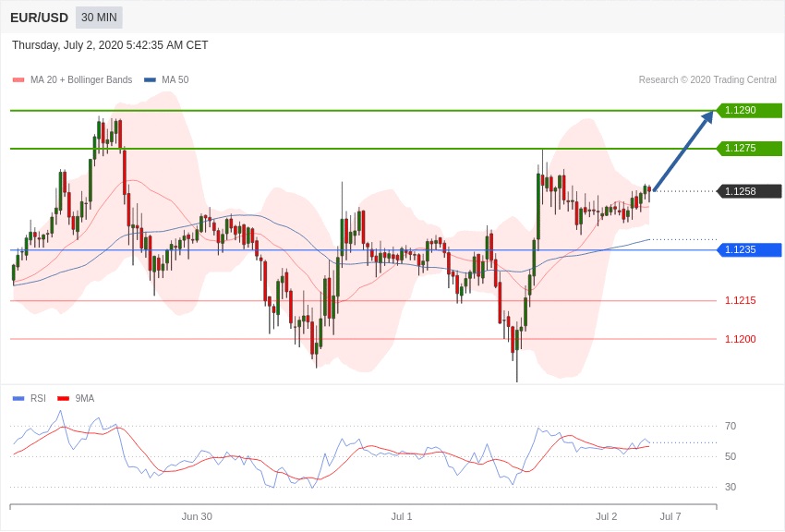Toggle the 9MA legend entry
Image resolution: width=785 pixels, height=532 pixels.
[76, 398]
